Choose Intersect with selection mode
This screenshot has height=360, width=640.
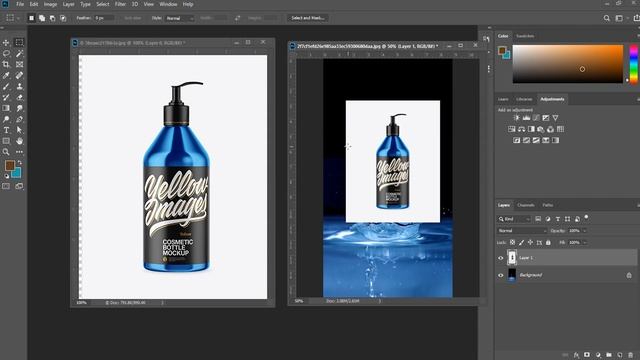pos(63,18)
